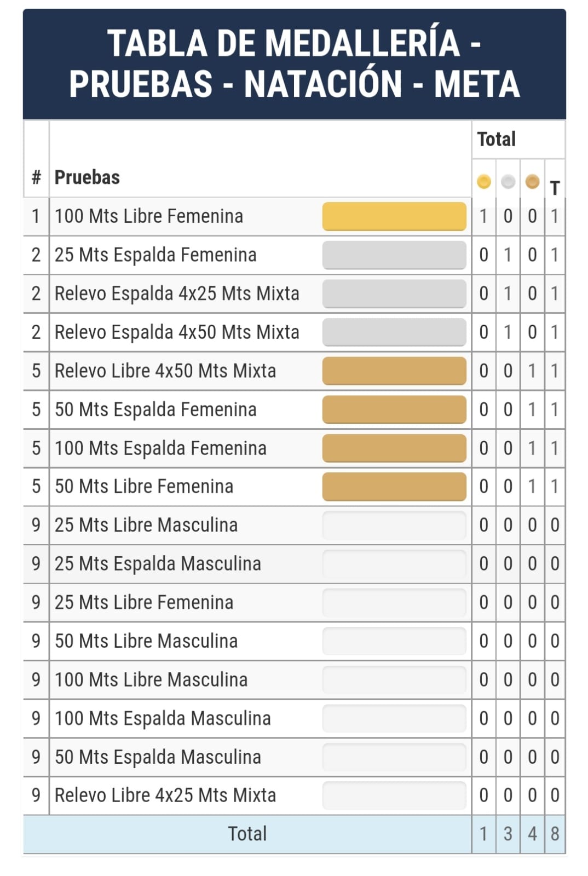The image size is (588, 876).
Task: Click the Total row label at bottom
Action: pyautogui.click(x=247, y=834)
